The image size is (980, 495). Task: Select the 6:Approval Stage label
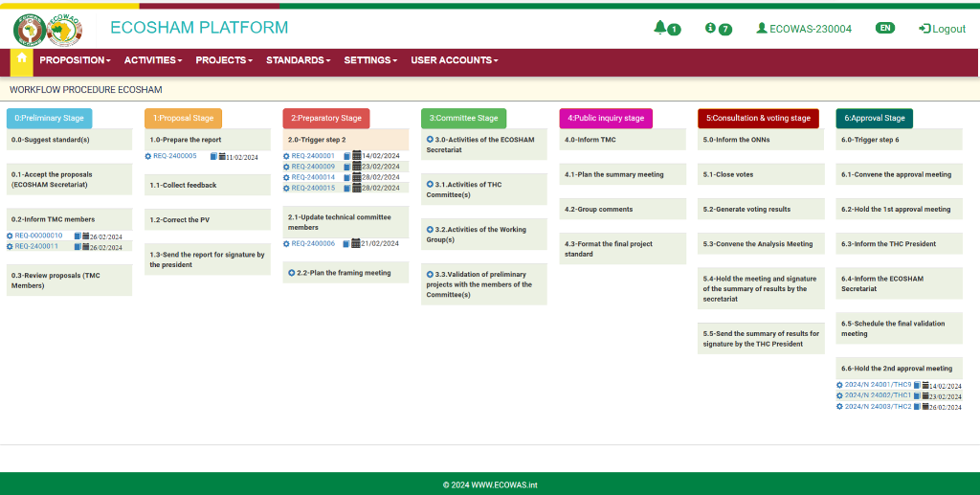point(875,118)
